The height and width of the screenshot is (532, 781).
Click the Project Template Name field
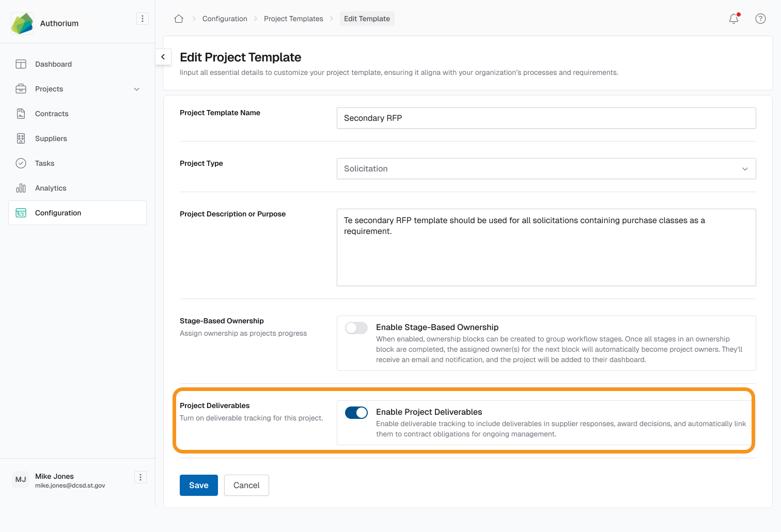coord(545,118)
